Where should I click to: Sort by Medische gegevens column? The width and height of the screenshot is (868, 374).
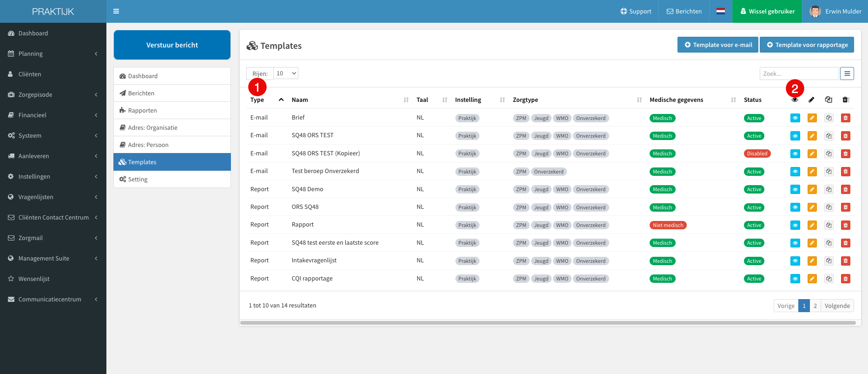[x=693, y=100]
